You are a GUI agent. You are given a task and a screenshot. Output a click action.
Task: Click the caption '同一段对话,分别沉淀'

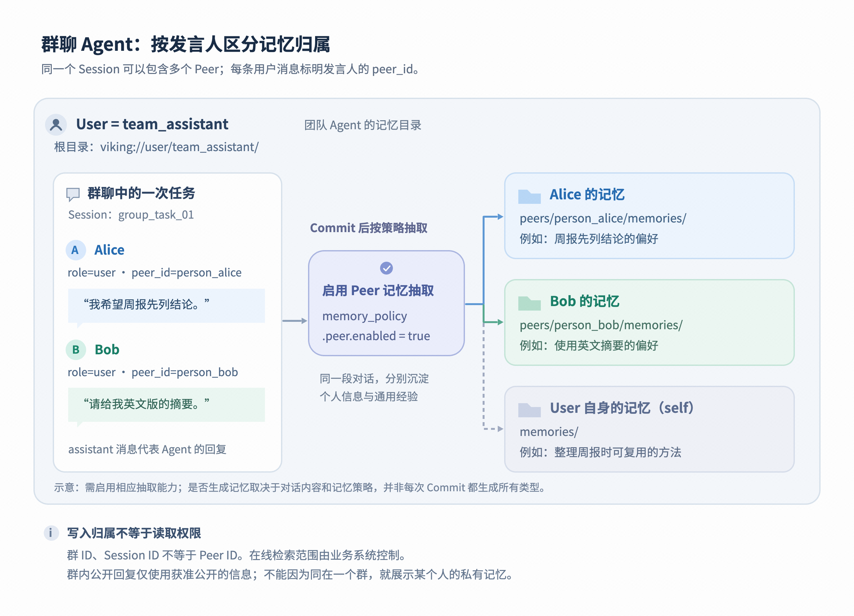tap(374, 378)
